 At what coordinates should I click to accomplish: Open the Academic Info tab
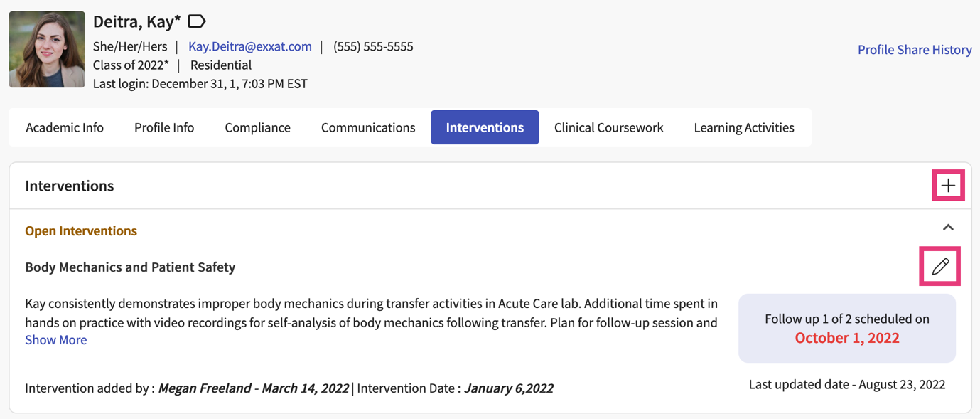pyautogui.click(x=65, y=127)
